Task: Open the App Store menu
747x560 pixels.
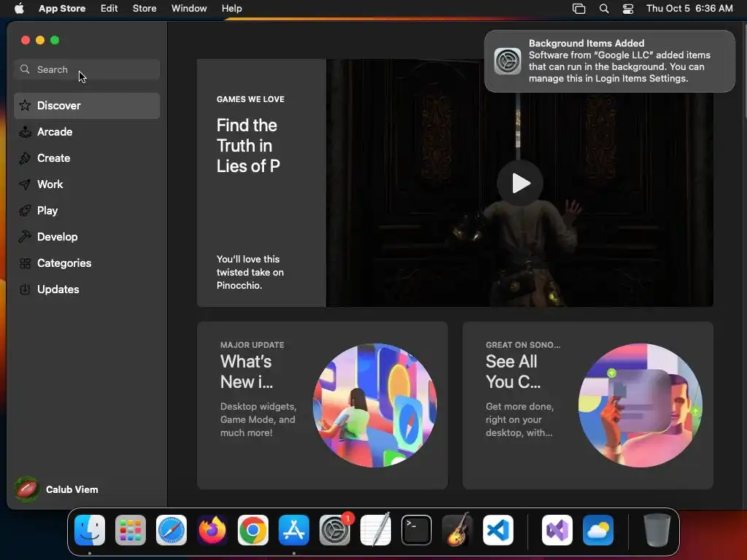Action: point(62,8)
